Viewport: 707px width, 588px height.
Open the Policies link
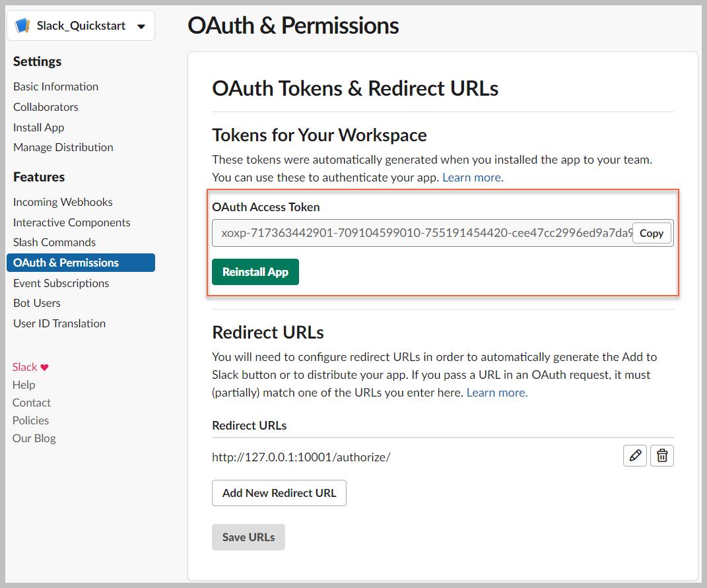[30, 420]
